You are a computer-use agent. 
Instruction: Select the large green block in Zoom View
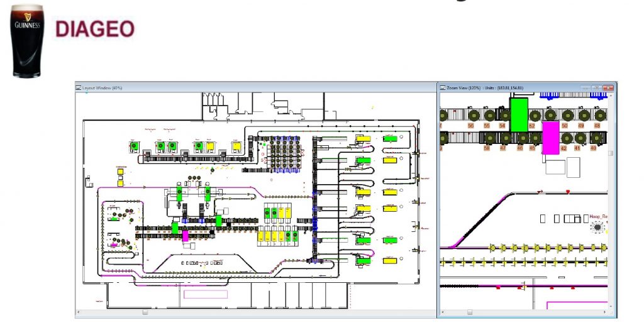(519, 114)
